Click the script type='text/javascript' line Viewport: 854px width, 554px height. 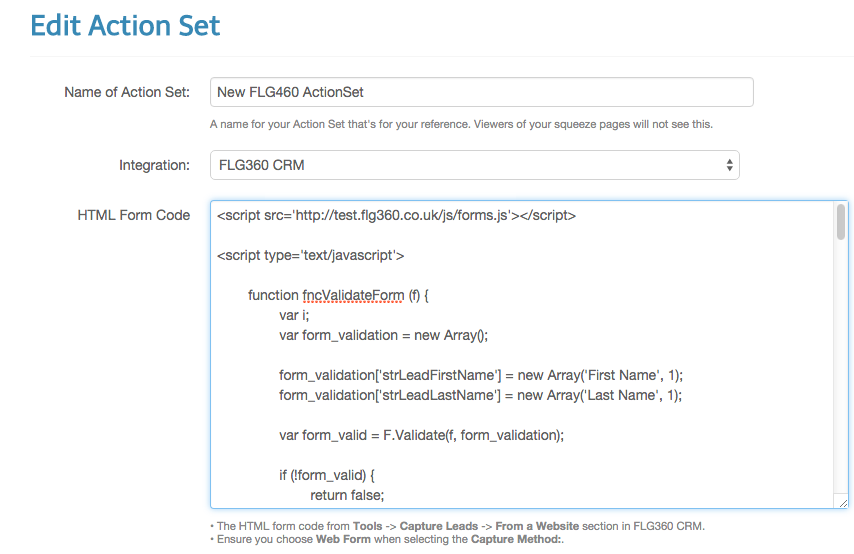(x=310, y=255)
